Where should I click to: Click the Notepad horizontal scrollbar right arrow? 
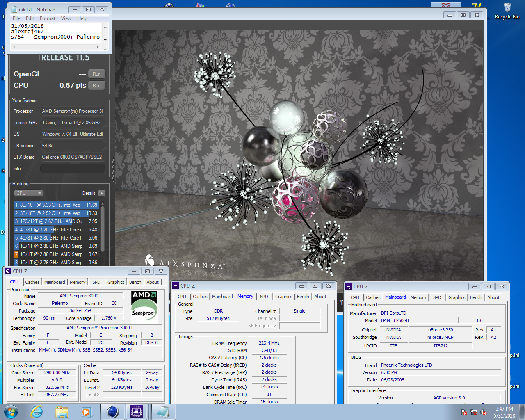point(98,47)
